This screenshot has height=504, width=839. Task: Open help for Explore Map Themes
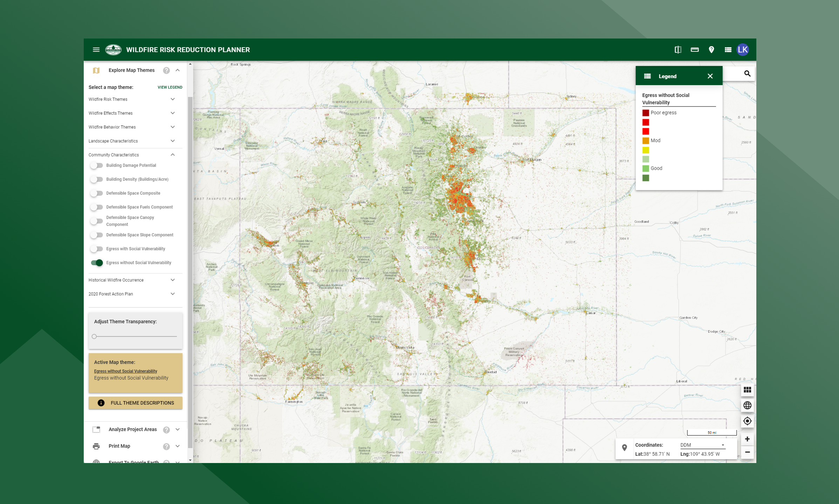[x=166, y=70]
